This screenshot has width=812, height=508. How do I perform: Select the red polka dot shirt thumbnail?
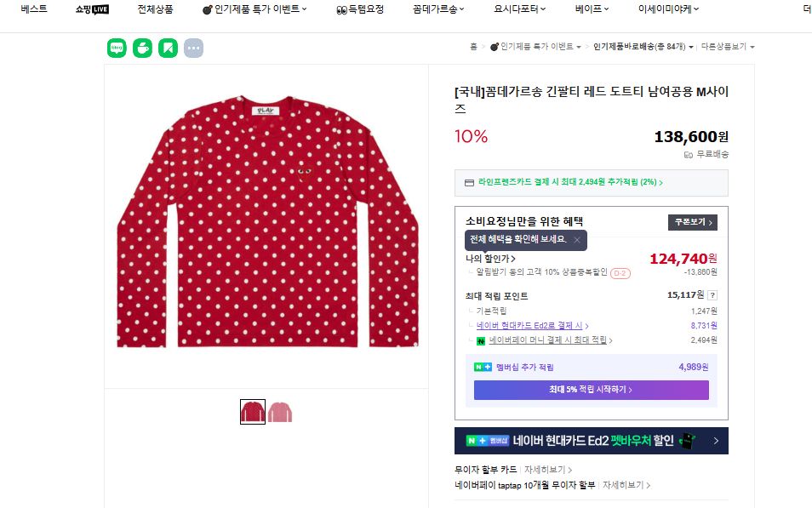coord(251,411)
